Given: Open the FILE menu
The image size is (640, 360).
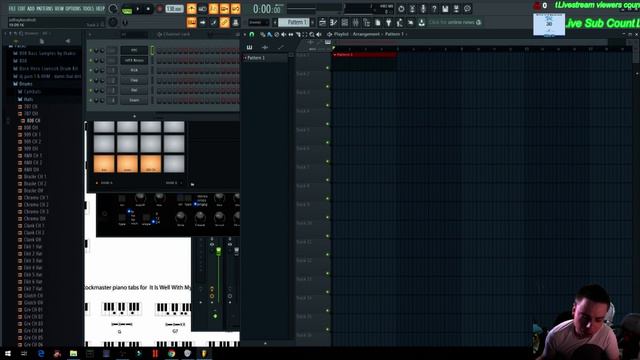Looking at the screenshot, I should click(x=12, y=9).
